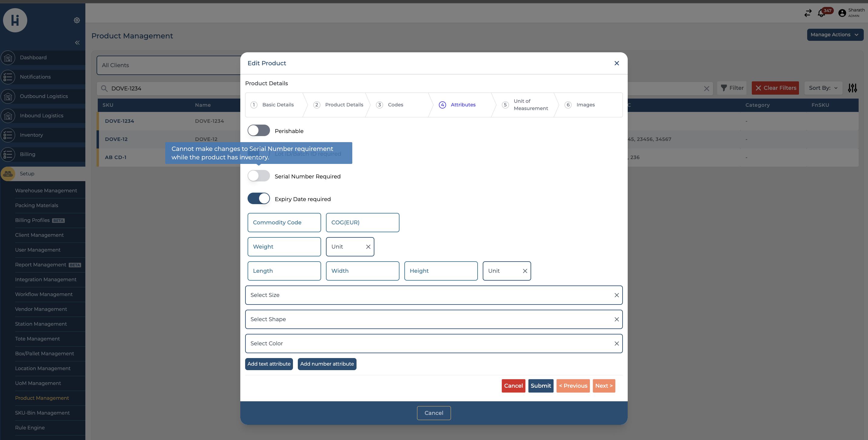Click the Inventory sidebar icon
Image resolution: width=868 pixels, height=440 pixels.
click(8, 135)
